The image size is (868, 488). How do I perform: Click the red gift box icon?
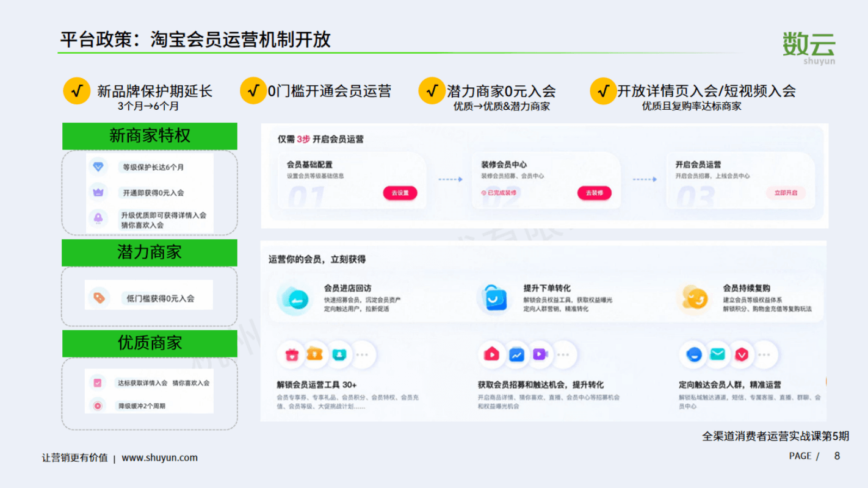[x=292, y=354]
